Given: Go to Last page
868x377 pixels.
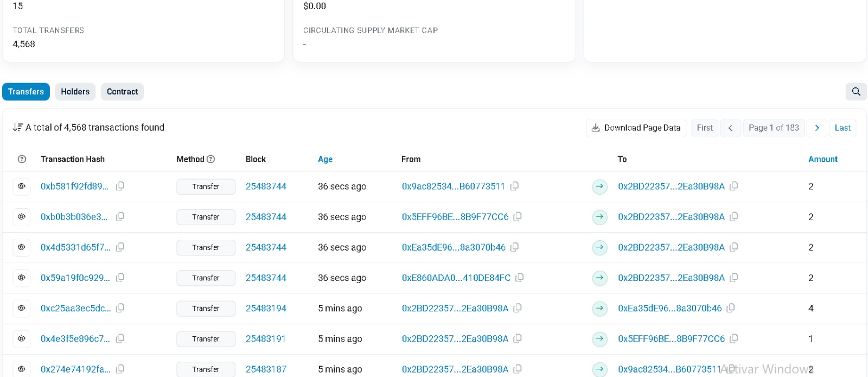Looking at the screenshot, I should [843, 127].
